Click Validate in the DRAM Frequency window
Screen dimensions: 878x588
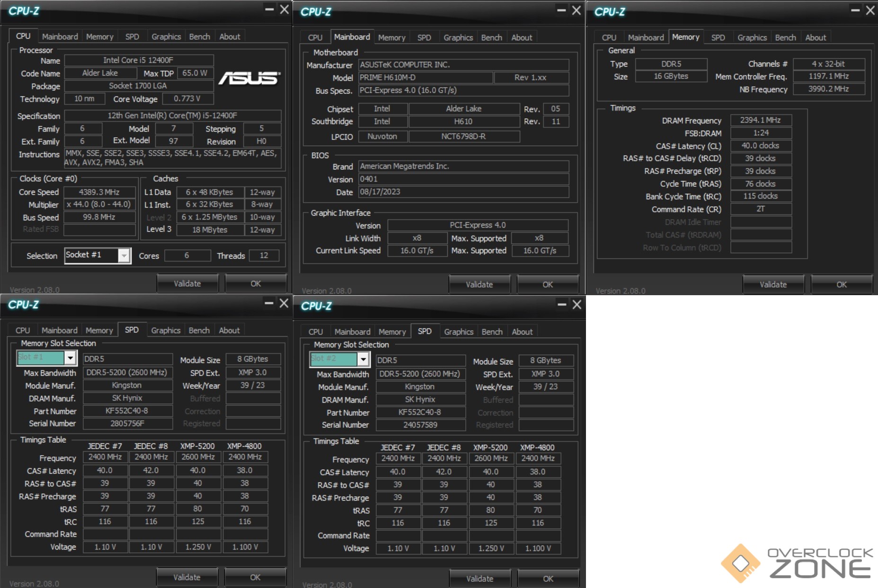773,284
